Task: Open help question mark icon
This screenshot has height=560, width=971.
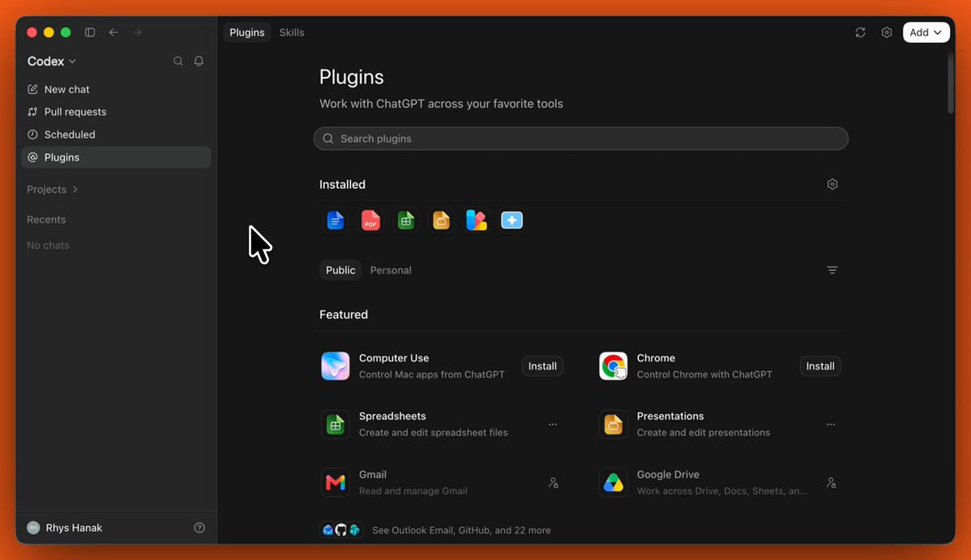Action: (x=199, y=528)
